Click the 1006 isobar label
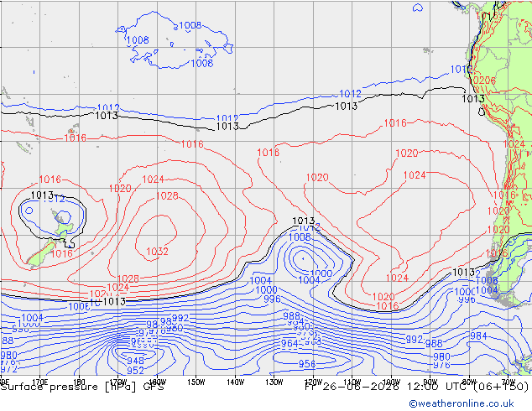Viewport: 532px width, 411px height. point(80,306)
